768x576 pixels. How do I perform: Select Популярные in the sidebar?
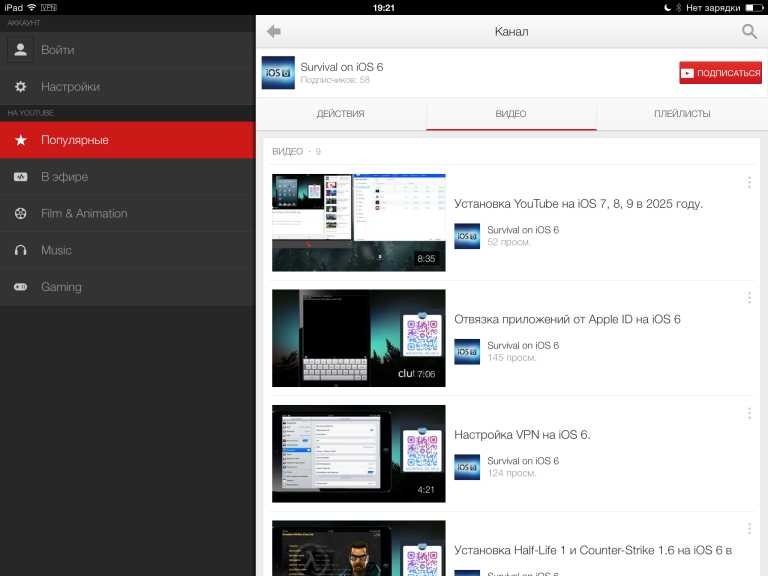127,140
